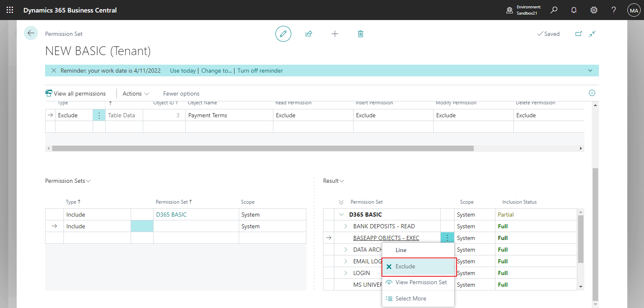This screenshot has width=644, height=308.
Task: Open help with the question mark icon
Action: (614, 10)
